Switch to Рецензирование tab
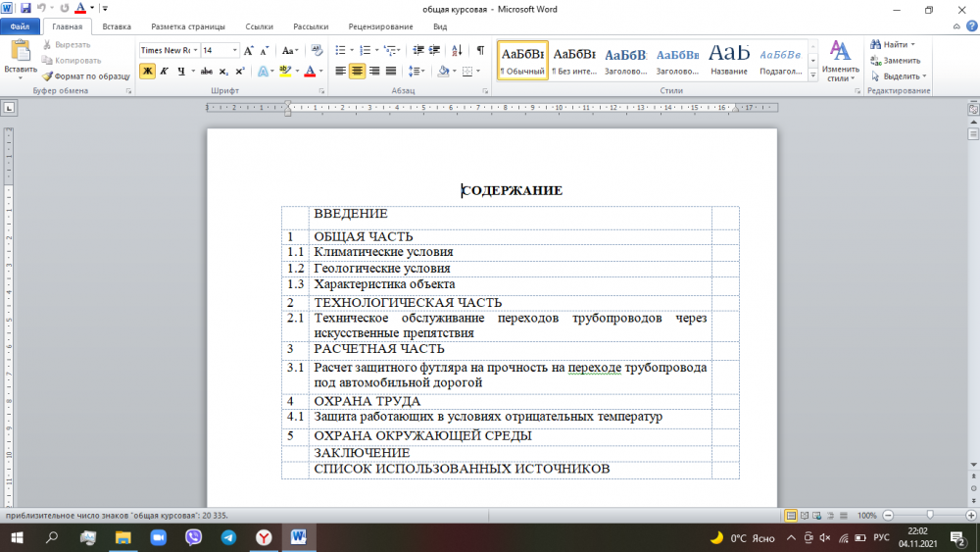The width and height of the screenshot is (980, 552). click(380, 26)
